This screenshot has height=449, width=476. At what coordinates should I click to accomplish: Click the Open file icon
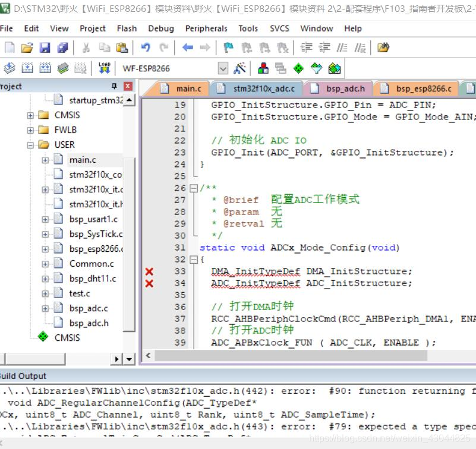[x=27, y=48]
